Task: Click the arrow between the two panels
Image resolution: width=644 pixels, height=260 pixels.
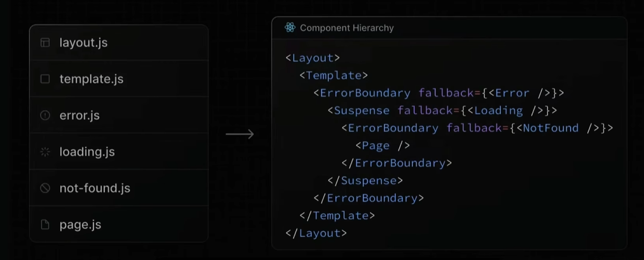Action: (240, 135)
